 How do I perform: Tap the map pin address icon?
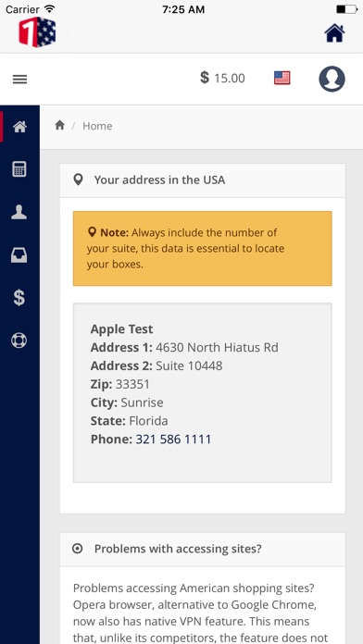78,180
